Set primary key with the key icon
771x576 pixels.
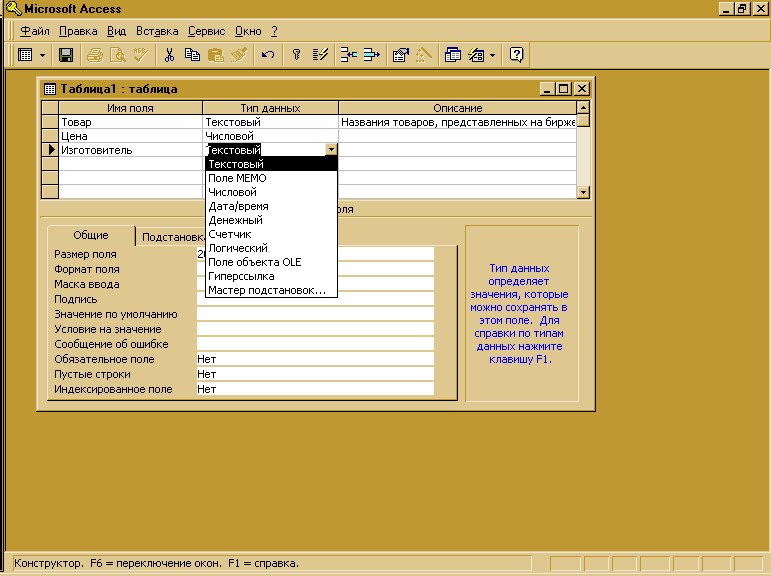pos(296,55)
